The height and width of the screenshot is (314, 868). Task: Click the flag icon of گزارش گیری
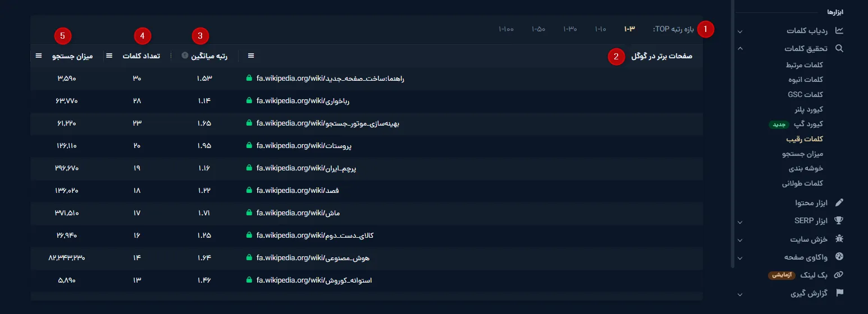[x=839, y=293]
